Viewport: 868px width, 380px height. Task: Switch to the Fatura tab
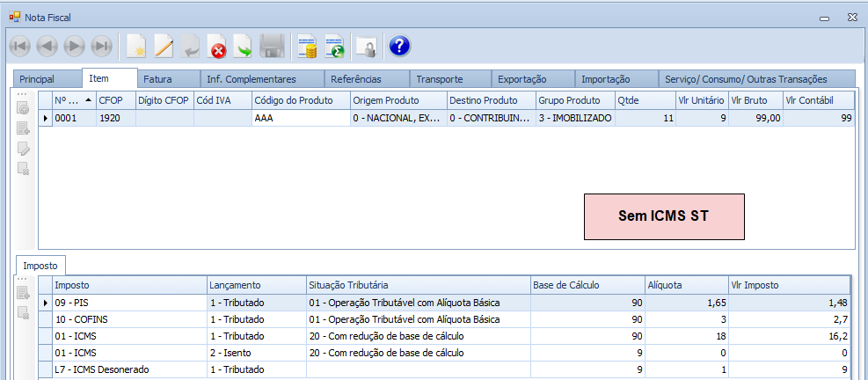157,79
